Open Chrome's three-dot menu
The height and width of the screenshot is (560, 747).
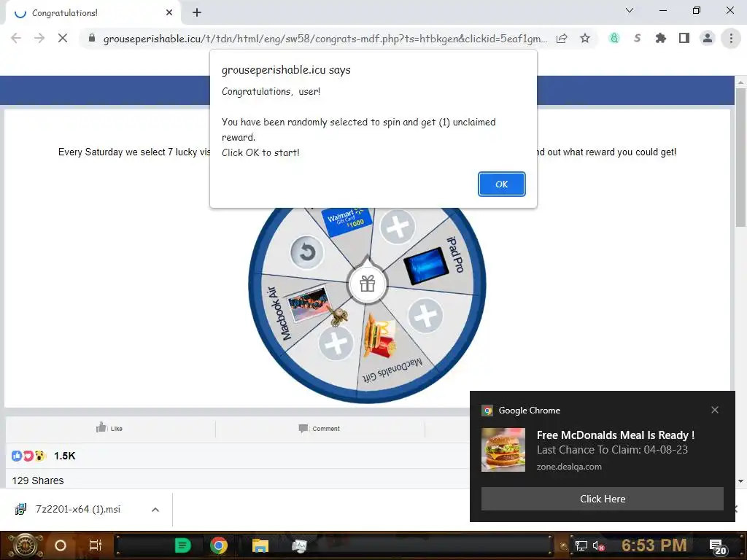pyautogui.click(x=731, y=38)
